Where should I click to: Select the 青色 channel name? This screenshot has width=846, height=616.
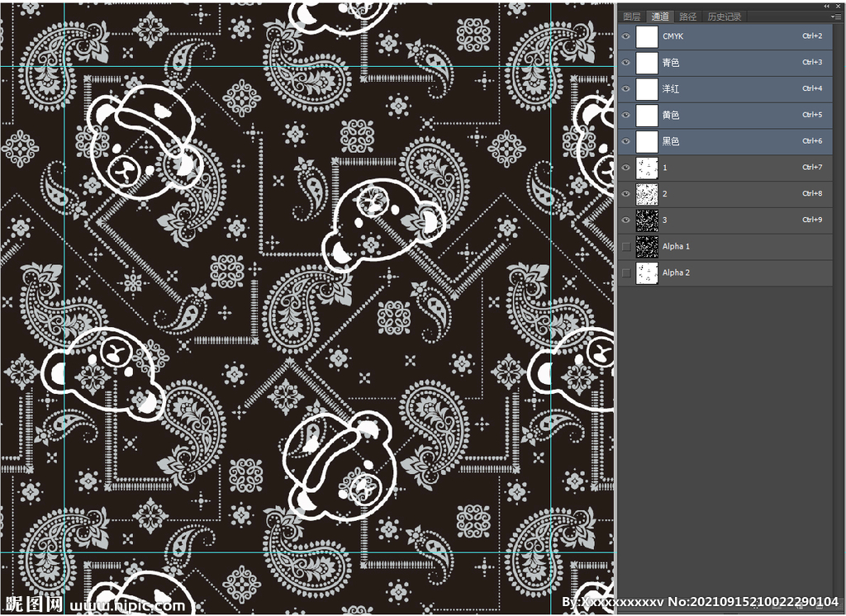(671, 63)
